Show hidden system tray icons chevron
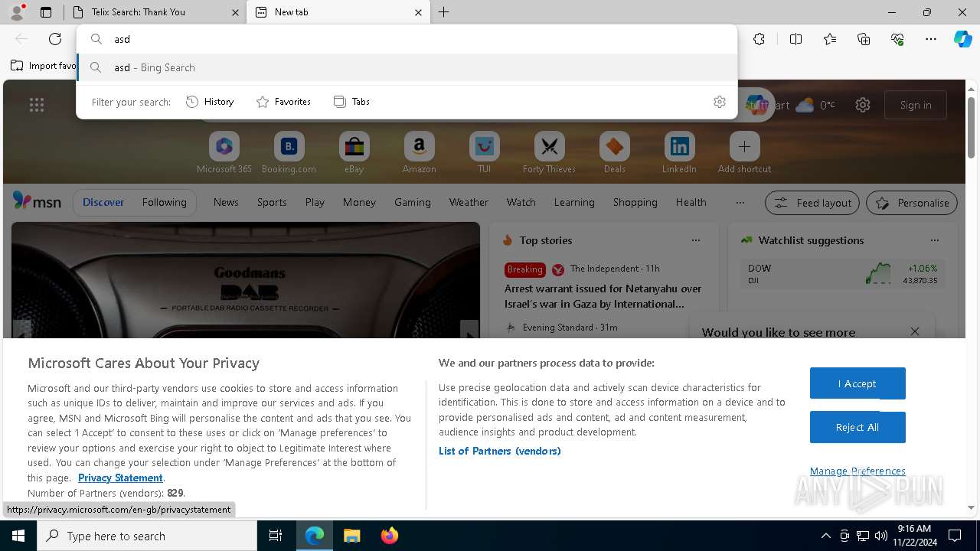Screen dimensions: 980x551 (x=825, y=536)
